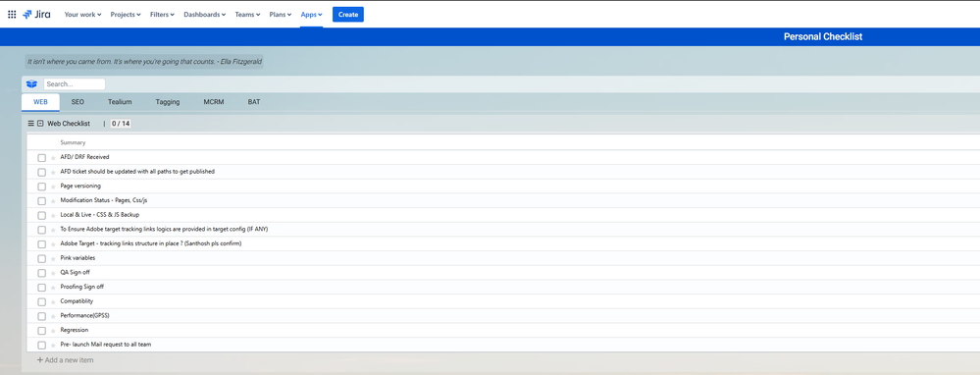
Task: Open the Teams dropdown menu
Action: click(247, 15)
